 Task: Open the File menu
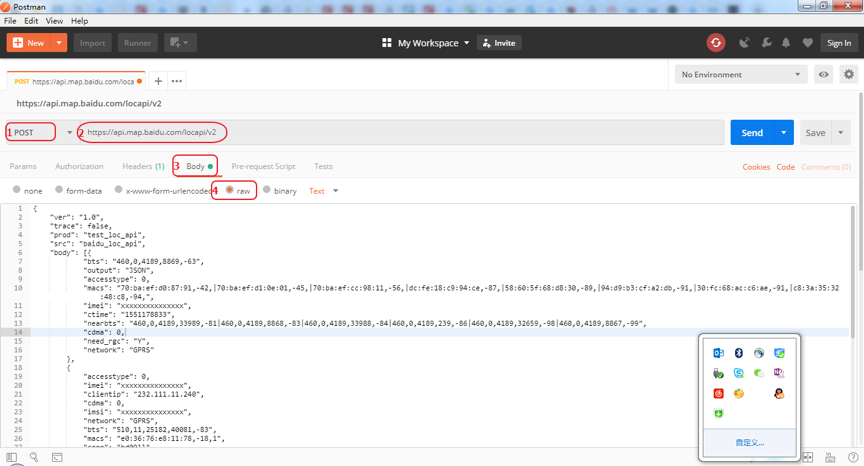(x=10, y=21)
